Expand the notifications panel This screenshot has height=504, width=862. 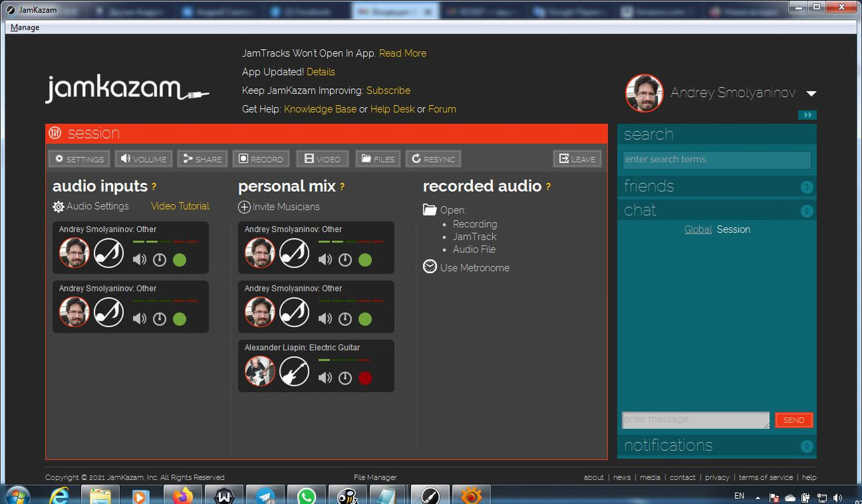pos(717,445)
